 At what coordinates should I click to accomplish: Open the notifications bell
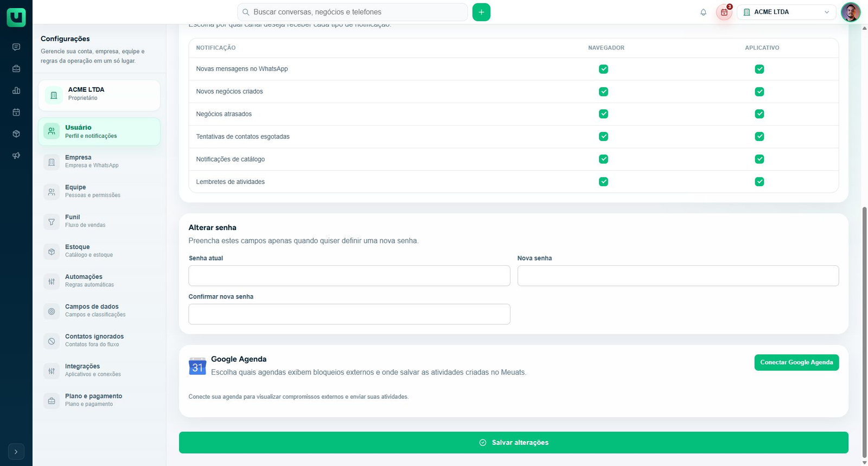tap(703, 12)
